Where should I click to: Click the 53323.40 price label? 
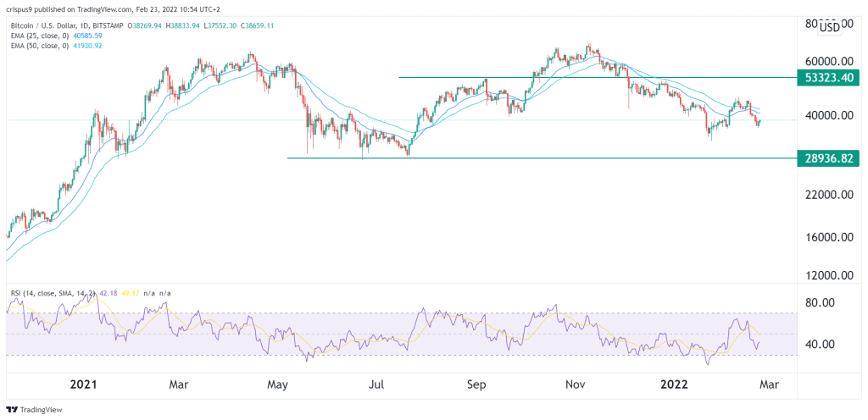click(x=827, y=77)
